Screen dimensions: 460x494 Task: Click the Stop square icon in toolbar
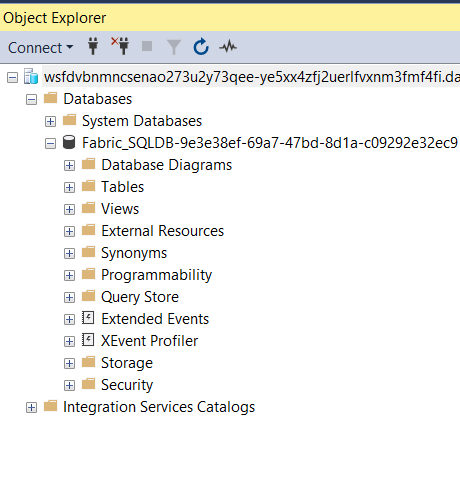click(x=147, y=46)
